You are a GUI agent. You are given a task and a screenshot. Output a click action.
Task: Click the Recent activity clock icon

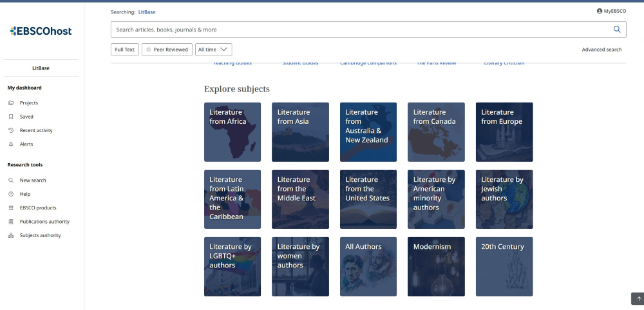tap(11, 130)
